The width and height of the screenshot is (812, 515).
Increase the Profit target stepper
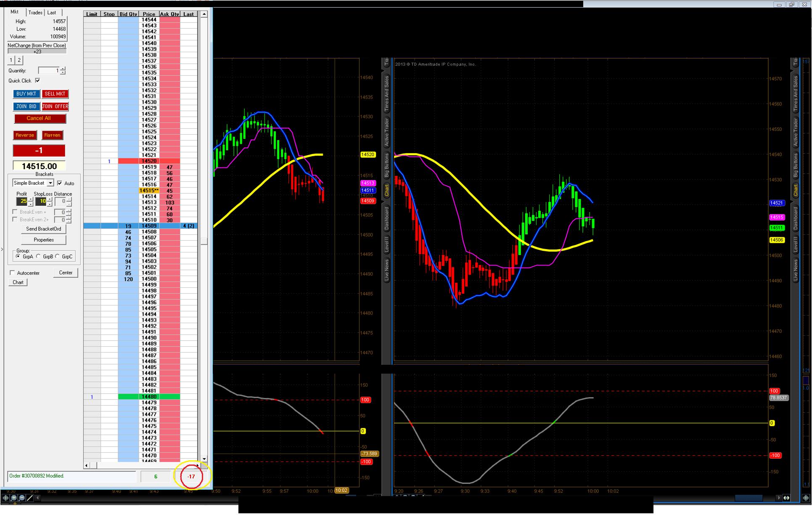(x=30, y=199)
